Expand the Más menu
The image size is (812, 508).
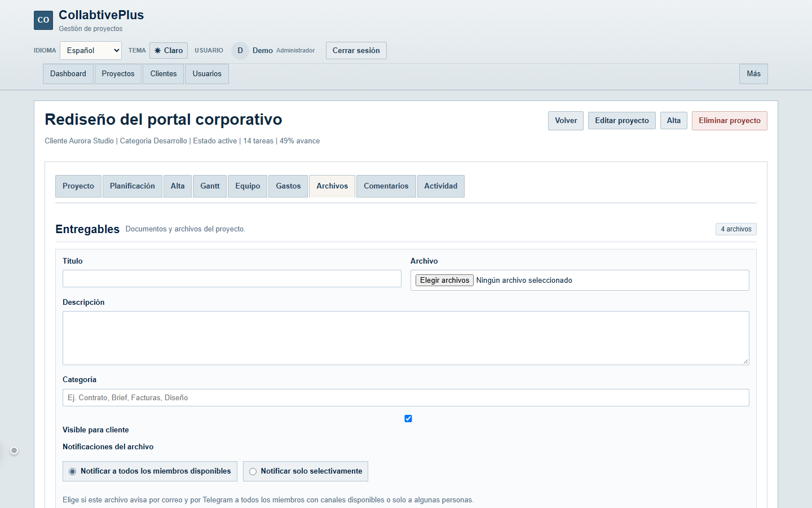pyautogui.click(x=753, y=74)
